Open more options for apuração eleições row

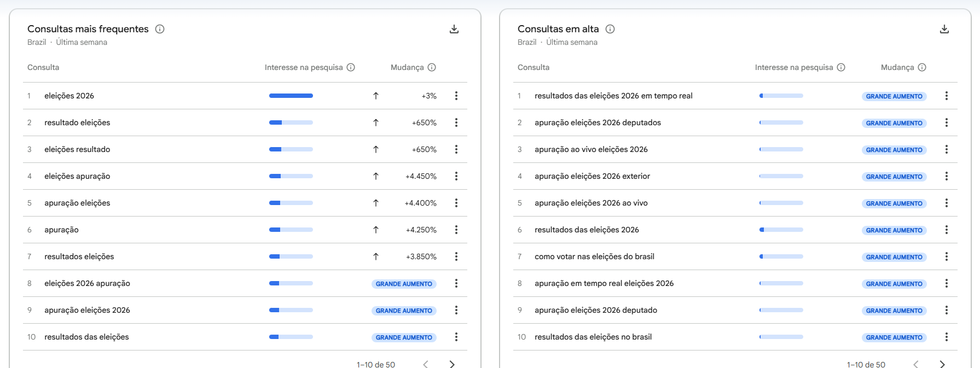click(x=456, y=203)
